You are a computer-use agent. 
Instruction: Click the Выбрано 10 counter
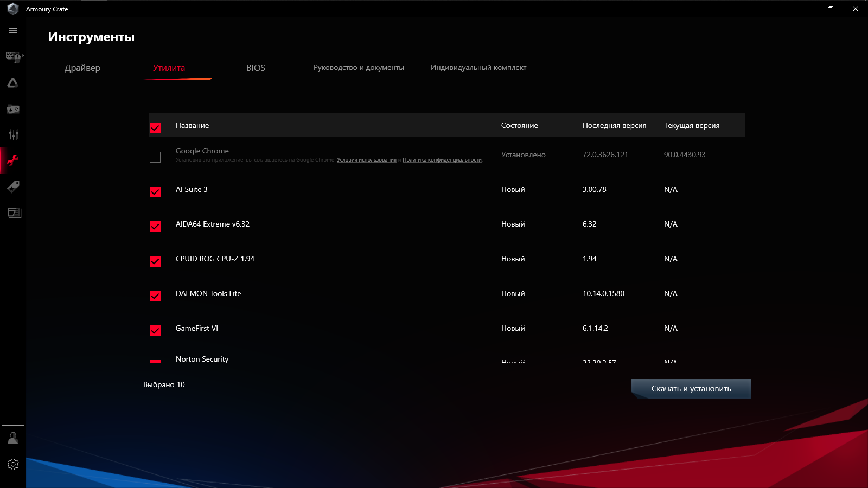click(x=164, y=384)
